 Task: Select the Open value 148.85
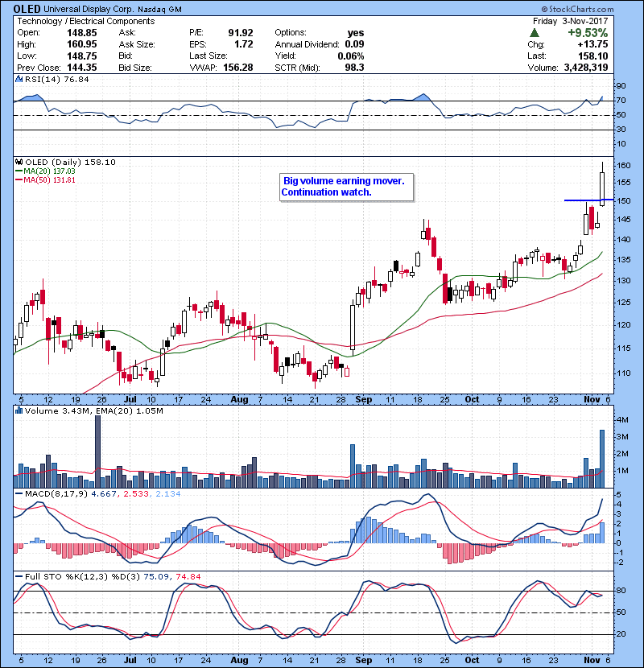click(x=82, y=33)
